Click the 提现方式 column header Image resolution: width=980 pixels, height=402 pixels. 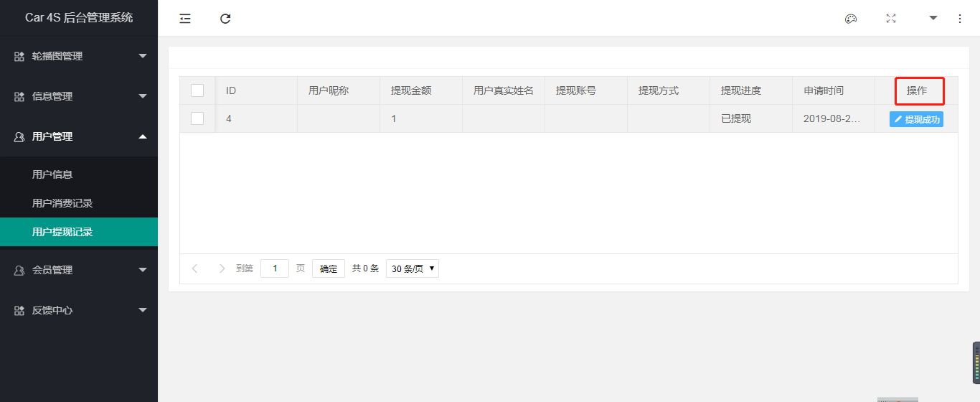(669, 90)
